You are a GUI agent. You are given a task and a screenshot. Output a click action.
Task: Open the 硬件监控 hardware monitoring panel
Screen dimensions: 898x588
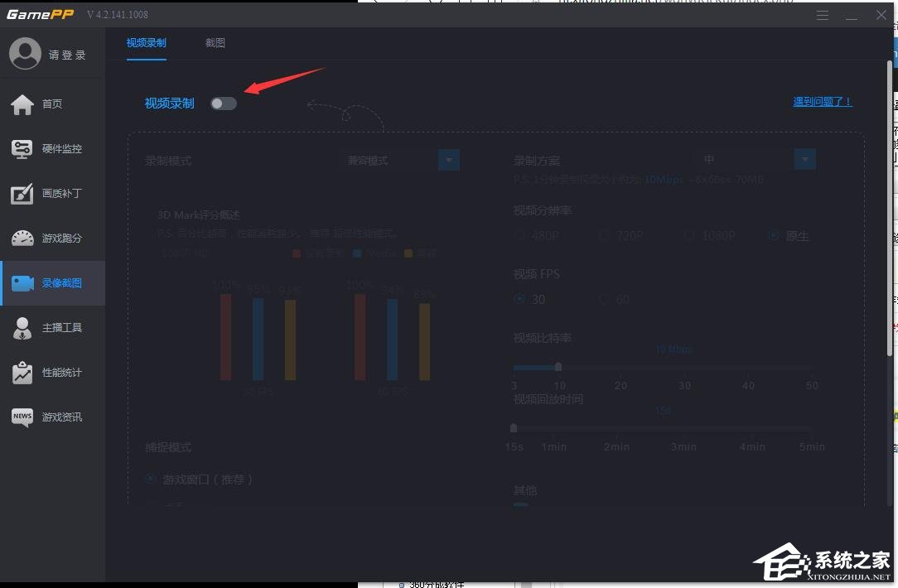point(52,149)
